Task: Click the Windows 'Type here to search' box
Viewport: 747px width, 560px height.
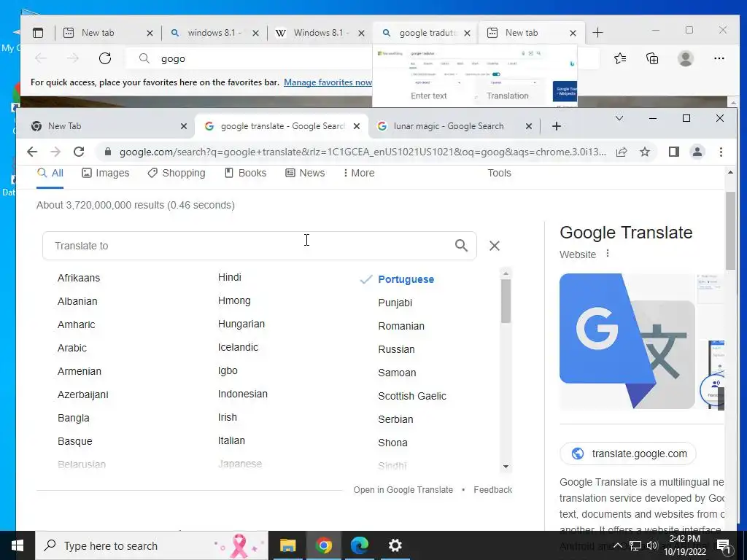Action: (152, 545)
